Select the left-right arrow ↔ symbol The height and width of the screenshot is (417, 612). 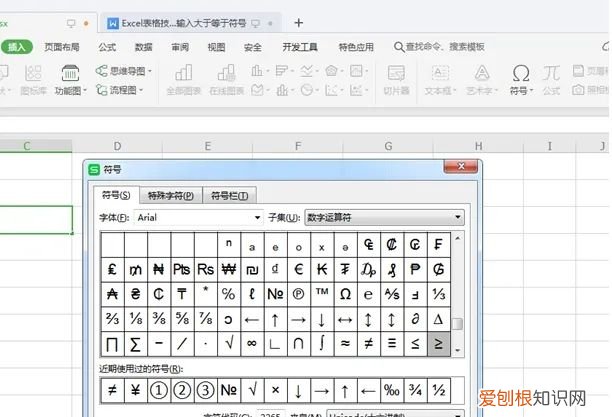[345, 319]
